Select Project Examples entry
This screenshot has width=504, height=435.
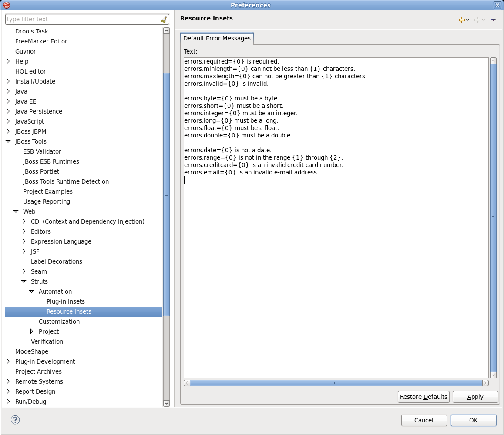(48, 191)
